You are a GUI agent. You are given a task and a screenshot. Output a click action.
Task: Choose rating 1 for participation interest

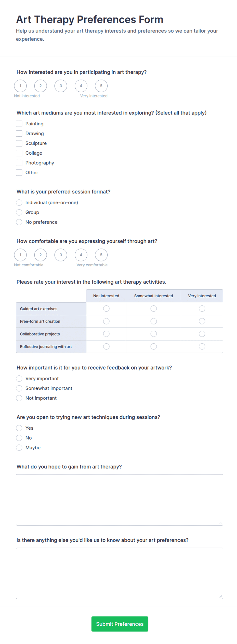(20, 86)
